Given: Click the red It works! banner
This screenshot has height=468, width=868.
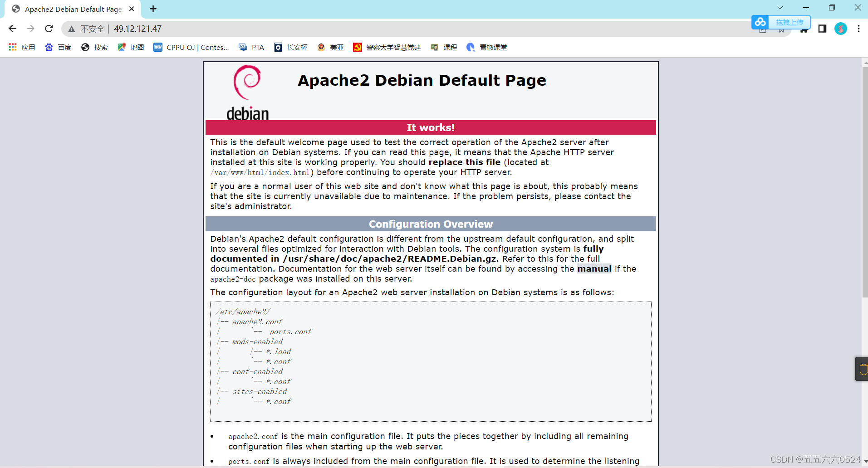Looking at the screenshot, I should pos(431,127).
